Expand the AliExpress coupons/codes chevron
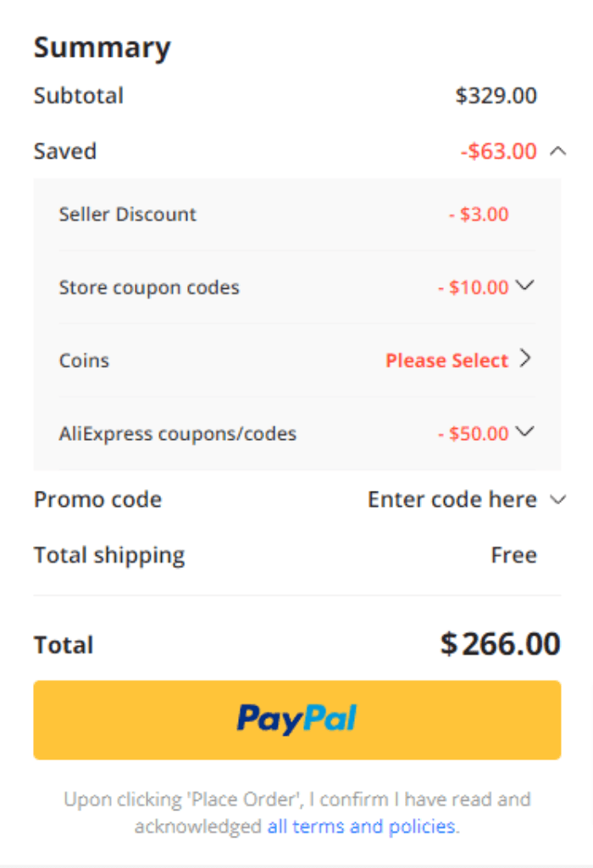 click(x=524, y=431)
